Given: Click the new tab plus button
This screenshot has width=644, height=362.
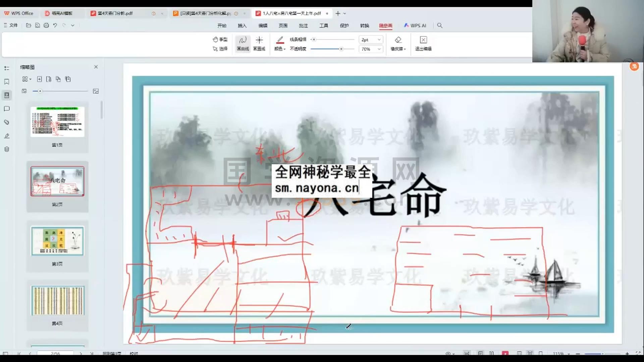Looking at the screenshot, I should [338, 13].
